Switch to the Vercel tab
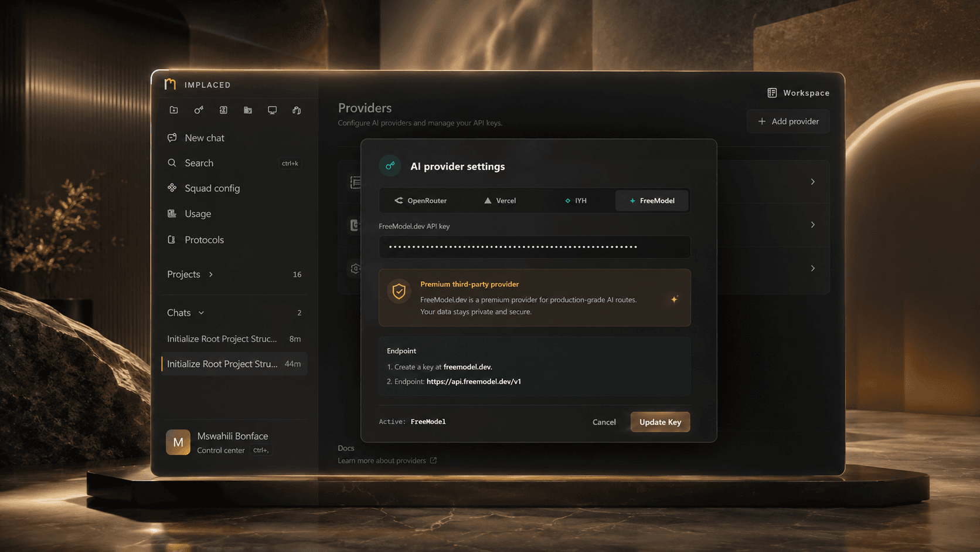The width and height of the screenshot is (980, 552). [499, 201]
